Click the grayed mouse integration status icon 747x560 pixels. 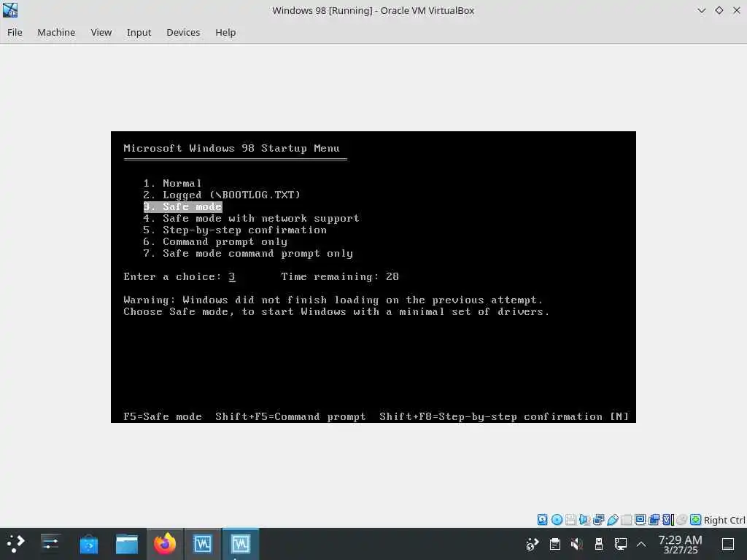(682, 519)
